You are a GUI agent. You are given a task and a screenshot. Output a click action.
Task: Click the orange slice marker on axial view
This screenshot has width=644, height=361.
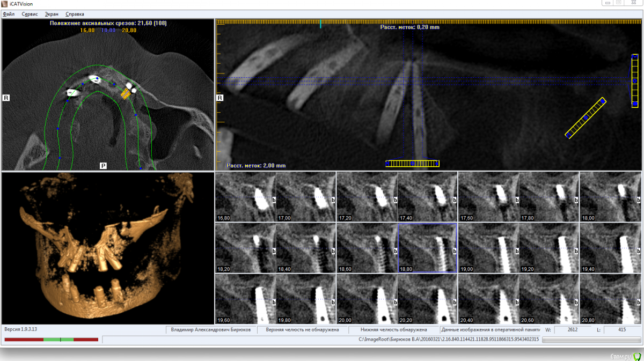[126, 93]
